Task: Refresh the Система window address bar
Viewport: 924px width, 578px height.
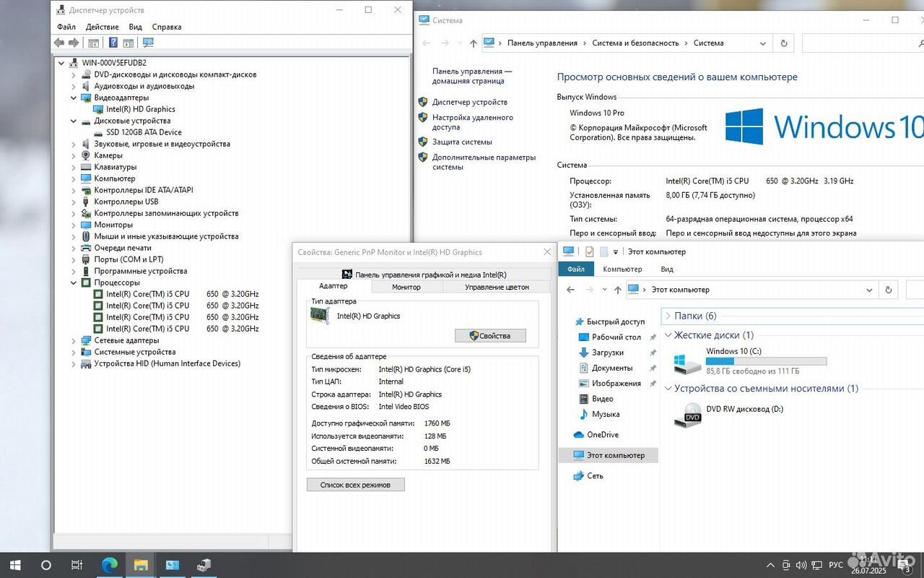Action: pyautogui.click(x=784, y=43)
